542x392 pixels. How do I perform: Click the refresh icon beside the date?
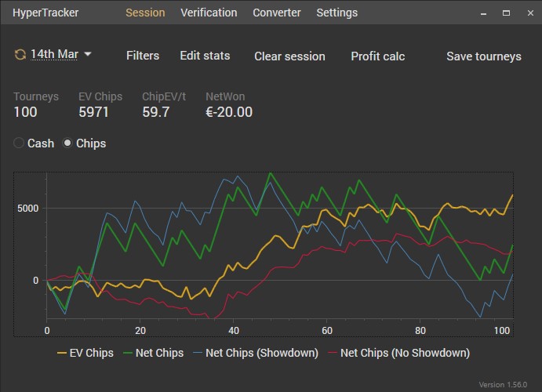pos(20,55)
